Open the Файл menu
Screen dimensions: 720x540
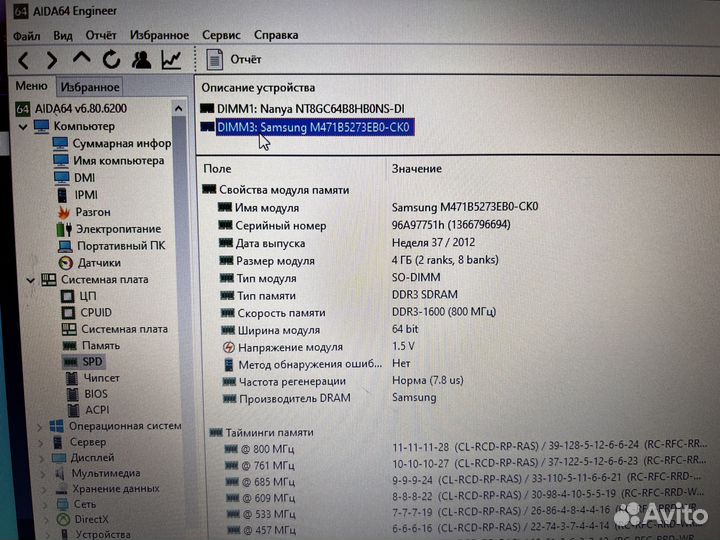point(27,36)
